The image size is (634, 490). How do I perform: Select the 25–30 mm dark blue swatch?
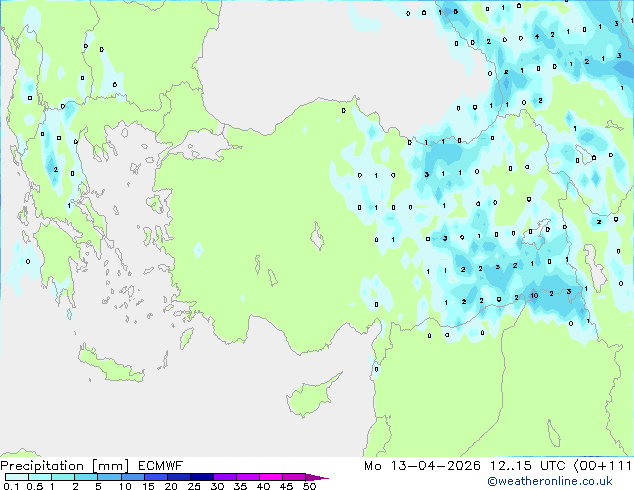point(202,477)
